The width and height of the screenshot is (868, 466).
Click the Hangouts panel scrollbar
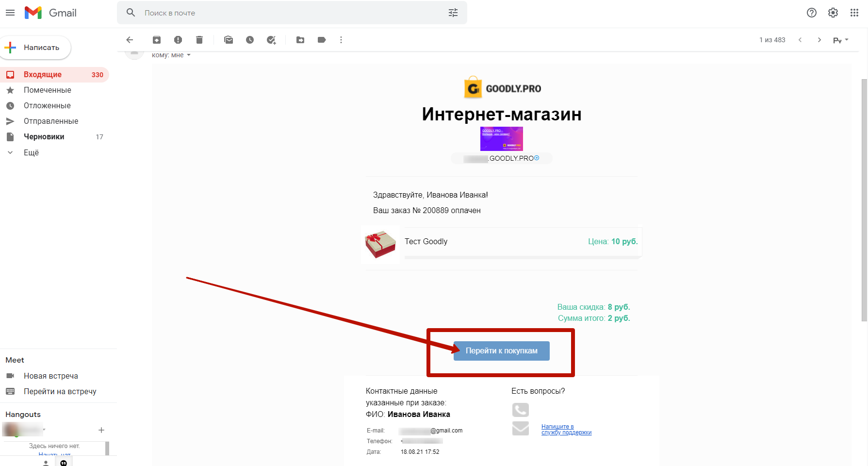(107, 448)
